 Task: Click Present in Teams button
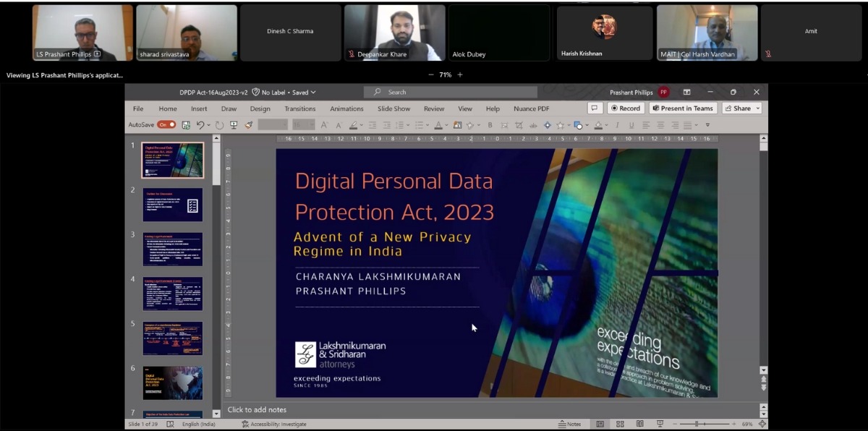(x=683, y=108)
